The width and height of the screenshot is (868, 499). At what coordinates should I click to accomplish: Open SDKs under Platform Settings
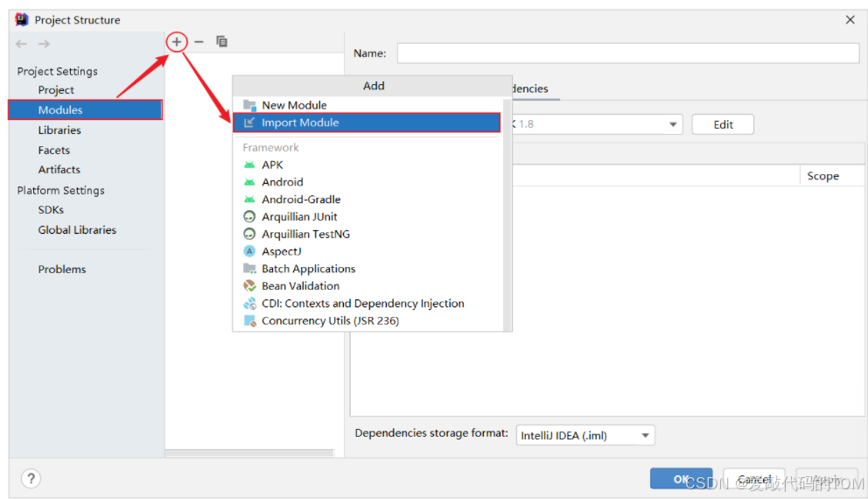coord(51,210)
